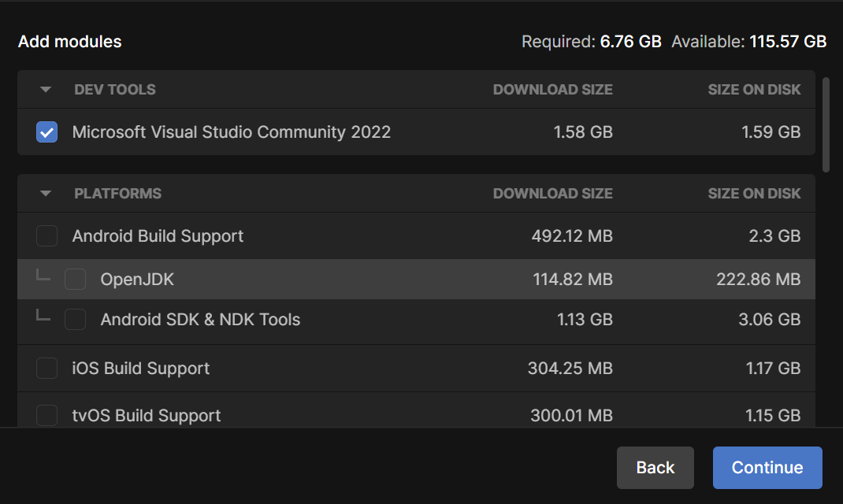Uncheck Microsoft Visual Studio Community 2022 checkbox

coord(46,132)
